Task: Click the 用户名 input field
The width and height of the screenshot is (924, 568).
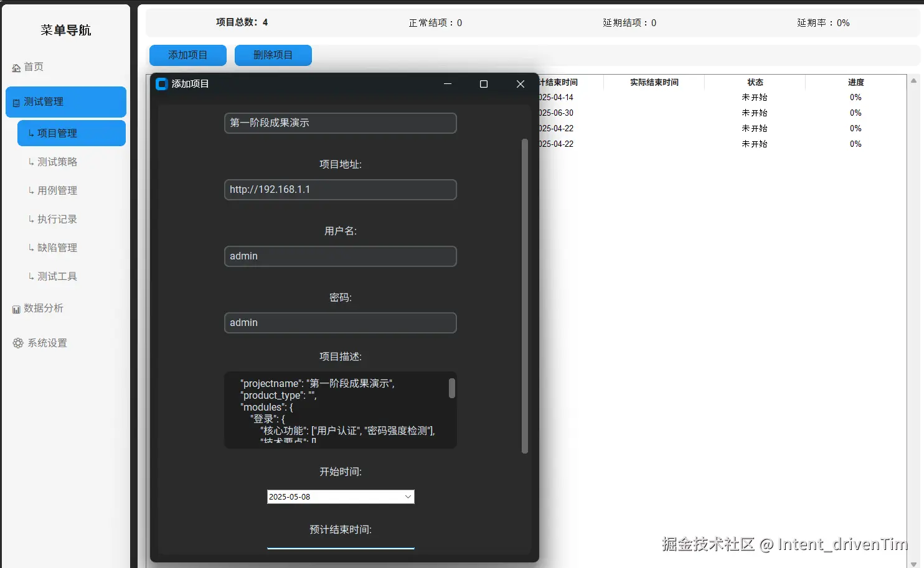Action: pos(341,256)
